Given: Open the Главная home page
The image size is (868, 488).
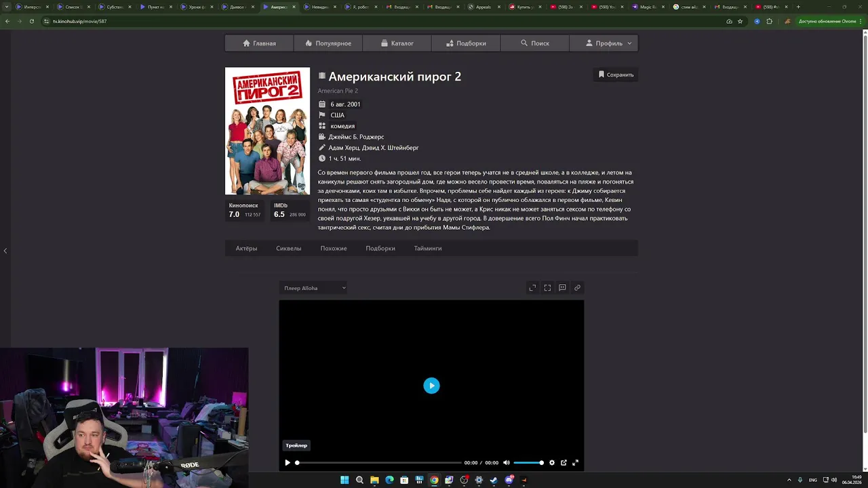Looking at the screenshot, I should click(259, 43).
